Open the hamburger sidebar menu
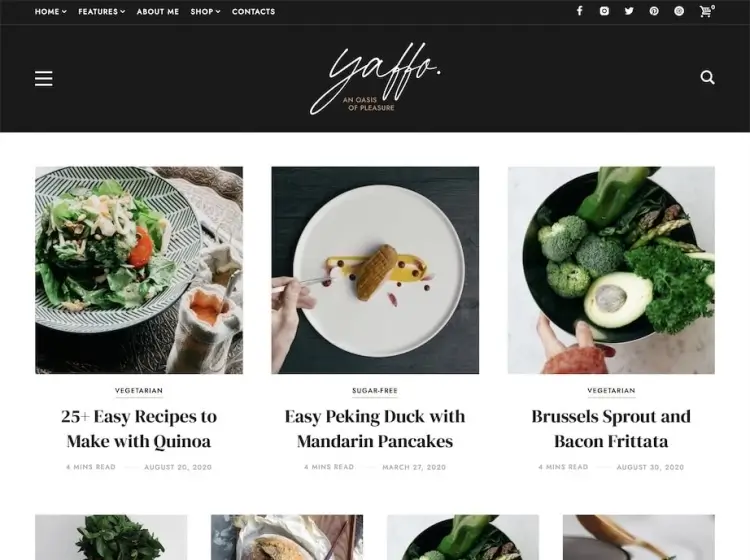 pyautogui.click(x=44, y=78)
